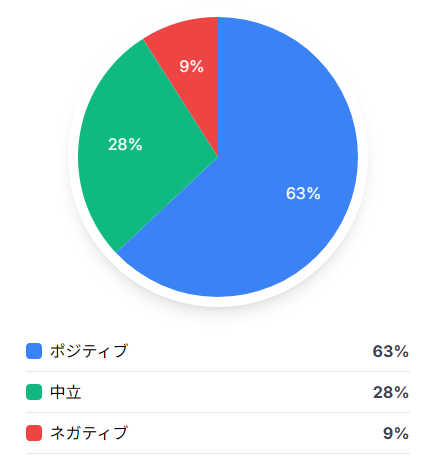Click the 63% label inside the pie
Image resolution: width=433 pixels, height=469 pixels.
[x=303, y=193]
